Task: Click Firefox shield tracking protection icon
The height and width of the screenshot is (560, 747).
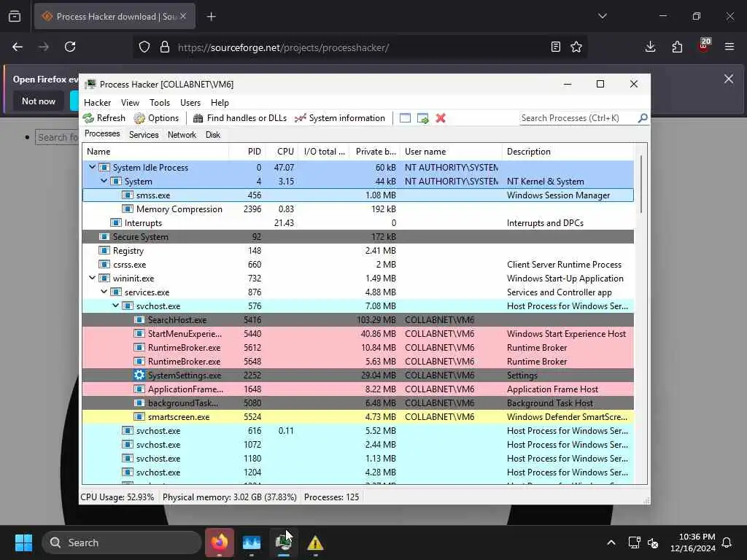Action: (144, 47)
